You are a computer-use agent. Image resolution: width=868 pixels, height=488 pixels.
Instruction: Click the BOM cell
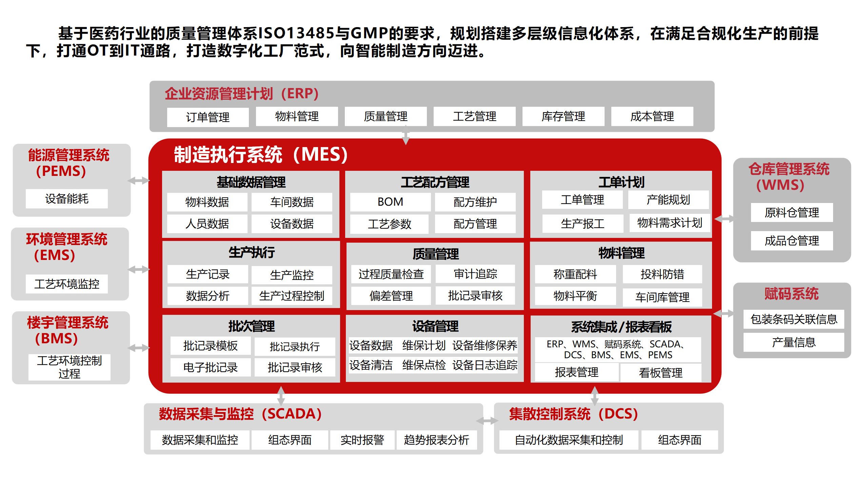point(390,202)
